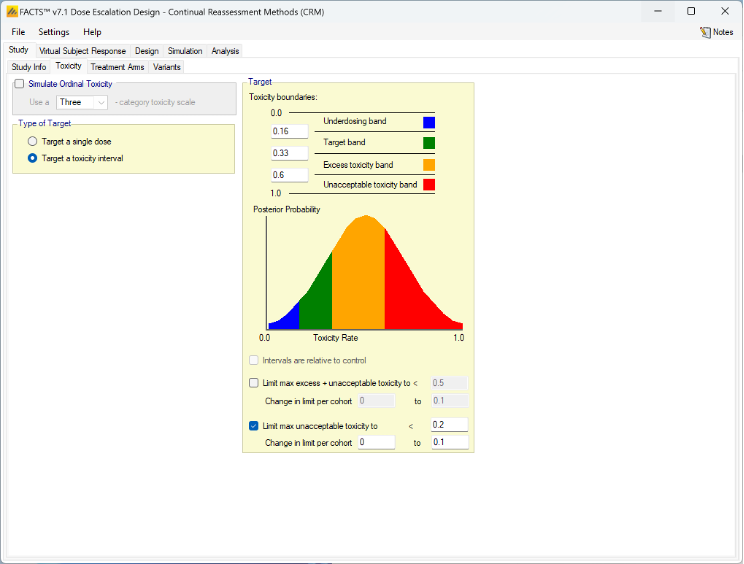
Task: Click the blue Underdosing band swatch
Action: [429, 122]
